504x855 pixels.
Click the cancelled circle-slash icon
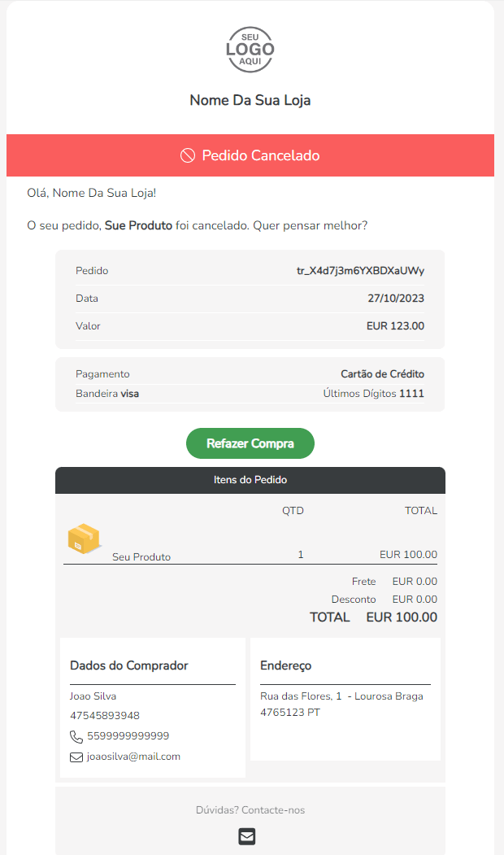coord(188,155)
